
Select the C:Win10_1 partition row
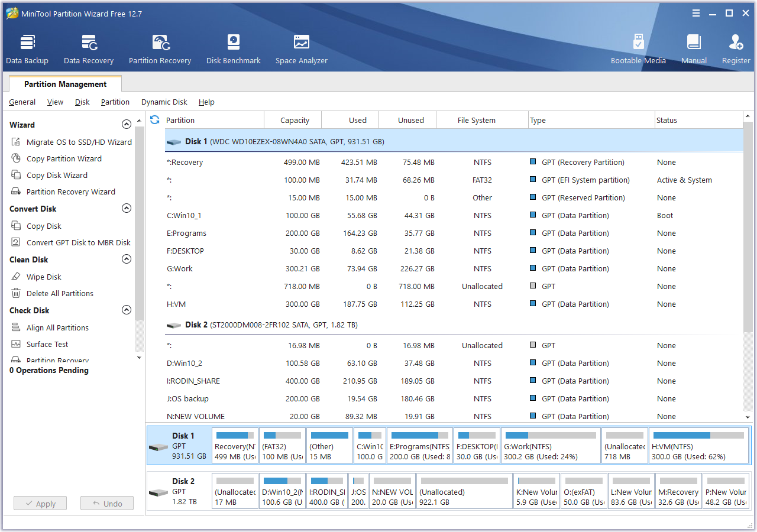point(454,216)
